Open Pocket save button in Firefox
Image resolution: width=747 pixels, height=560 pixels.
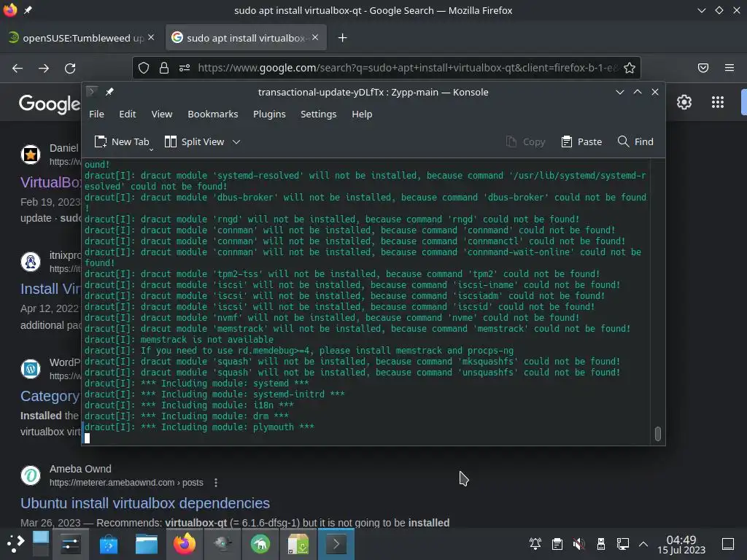pyautogui.click(x=703, y=68)
